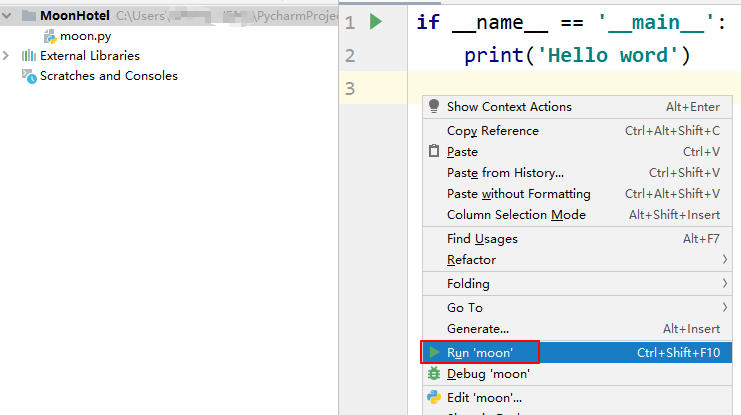Click the lightbulb icon for Show Context Actions
The height and width of the screenshot is (415, 741).
[434, 106]
